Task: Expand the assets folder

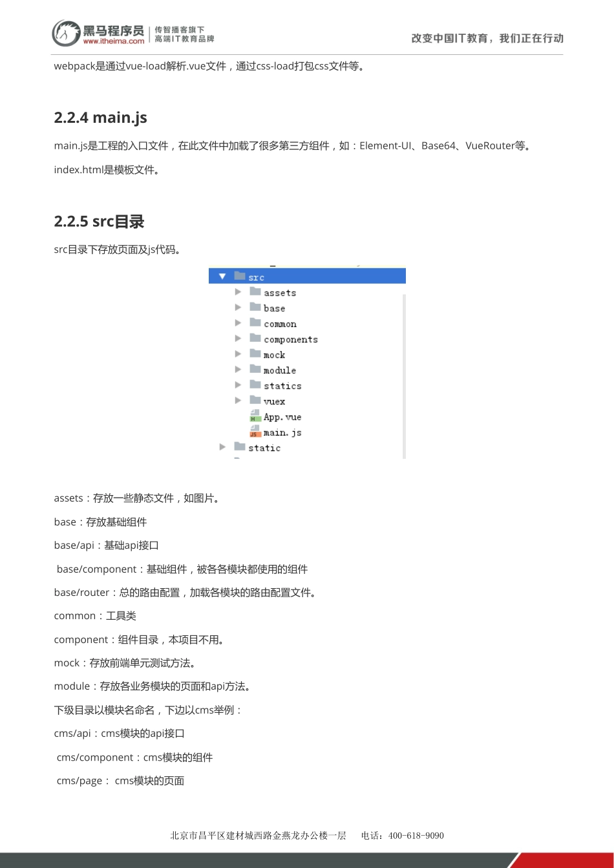Action: pos(238,292)
